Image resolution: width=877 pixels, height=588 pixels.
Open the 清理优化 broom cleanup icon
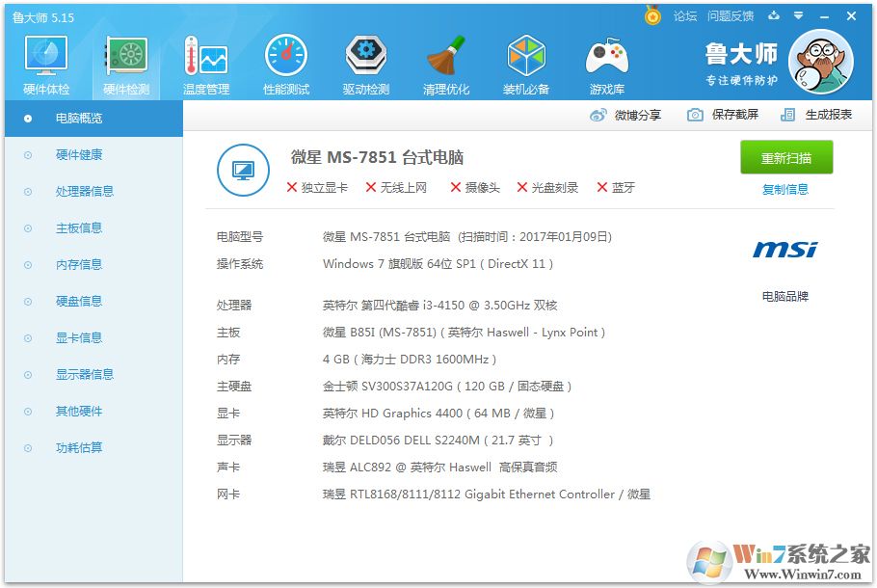446,63
